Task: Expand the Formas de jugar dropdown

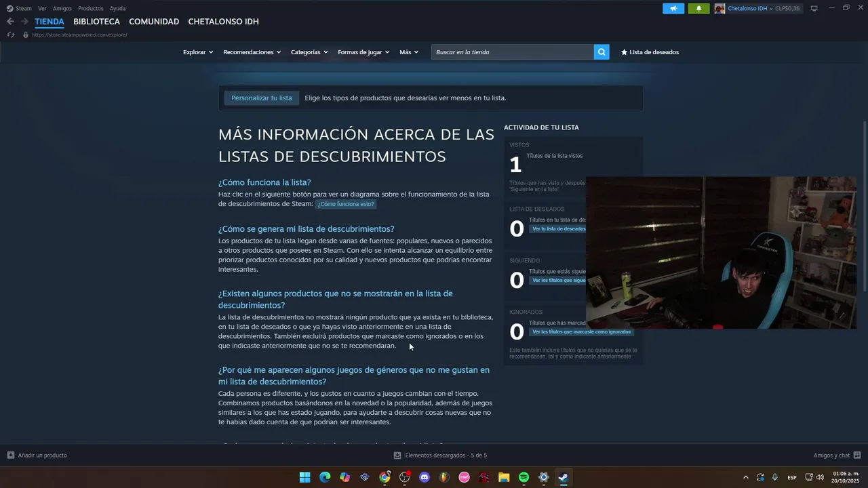Action: [363, 52]
